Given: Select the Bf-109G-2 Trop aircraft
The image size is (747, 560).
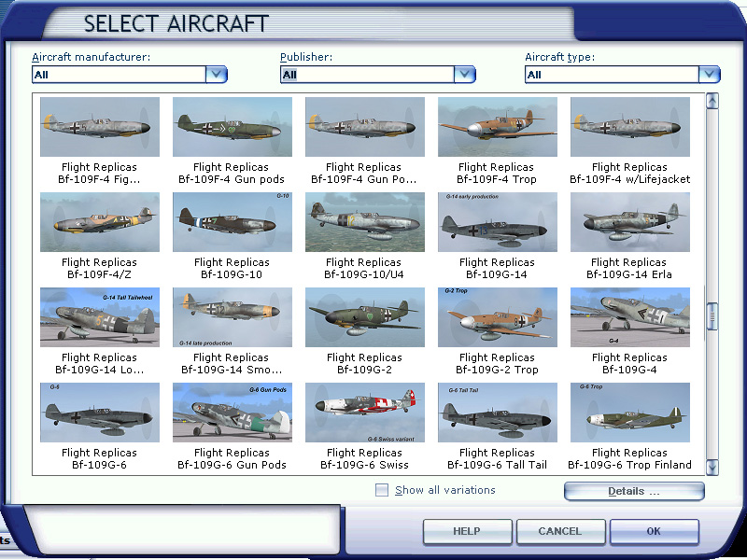Looking at the screenshot, I should pos(497,317).
